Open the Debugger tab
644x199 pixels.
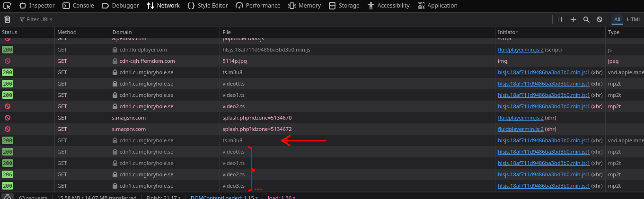click(120, 6)
